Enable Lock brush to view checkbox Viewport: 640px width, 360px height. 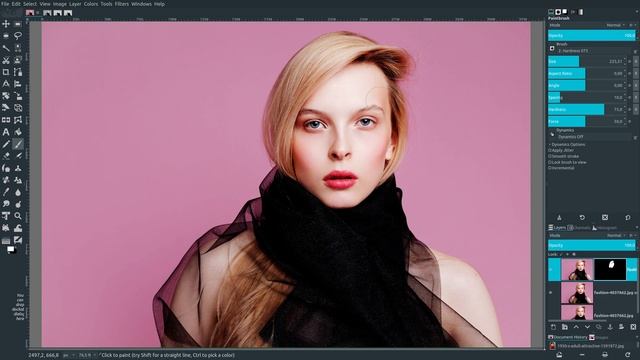[550, 162]
